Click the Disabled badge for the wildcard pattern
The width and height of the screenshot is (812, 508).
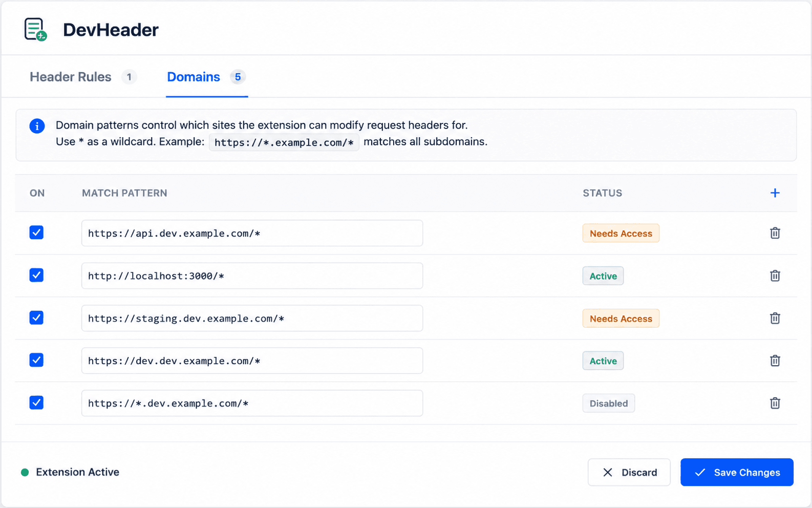pyautogui.click(x=609, y=404)
